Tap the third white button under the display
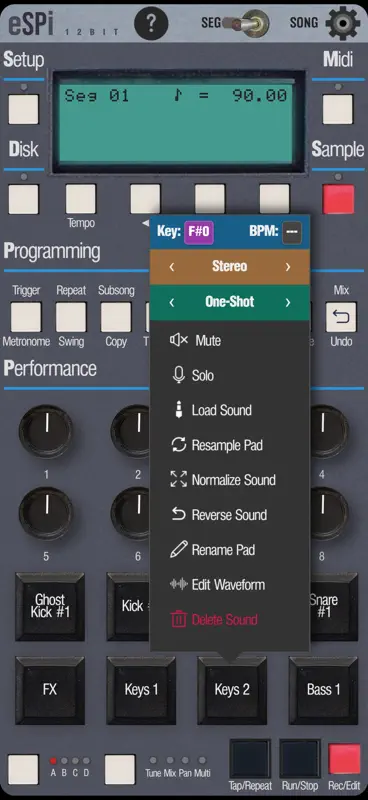The height and width of the screenshot is (800, 368). (x=145, y=199)
